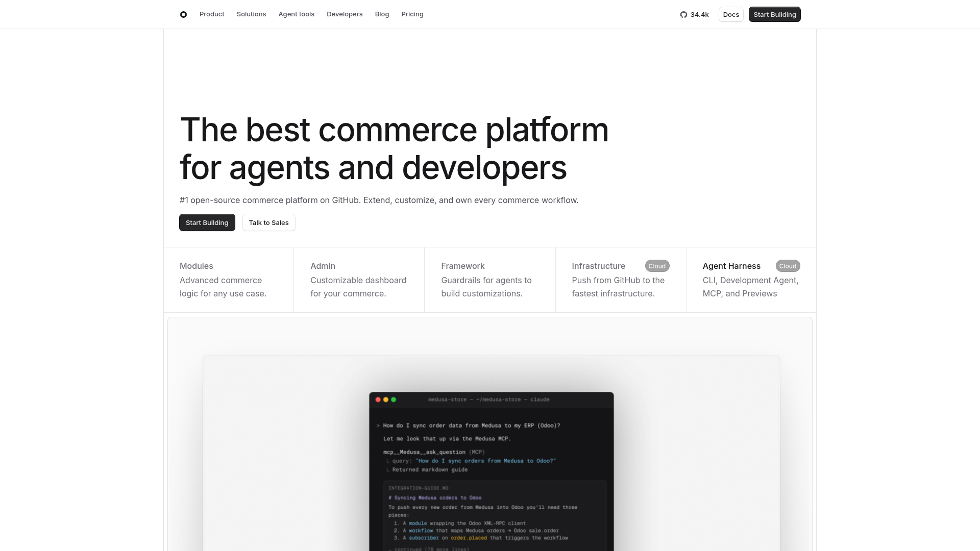980x551 pixels.
Task: Click the hero Start Building button
Action: [207, 222]
